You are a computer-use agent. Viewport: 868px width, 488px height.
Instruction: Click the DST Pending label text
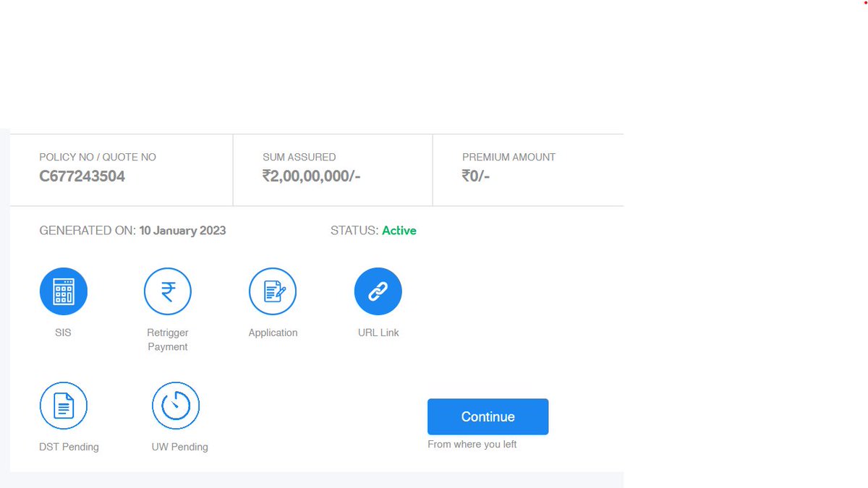point(69,447)
